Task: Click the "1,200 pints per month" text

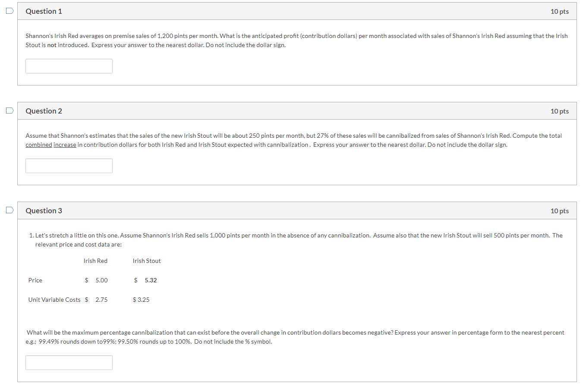Action: coord(188,36)
